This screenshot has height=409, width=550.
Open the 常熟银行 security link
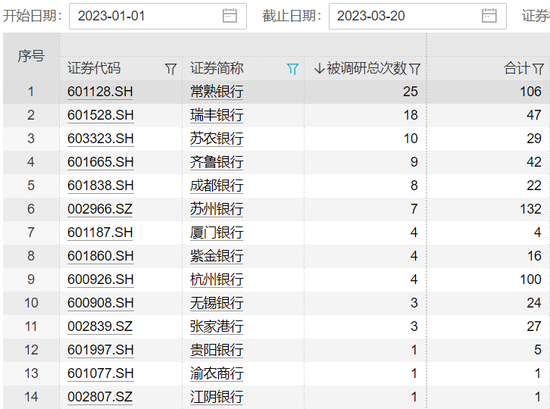216,92
